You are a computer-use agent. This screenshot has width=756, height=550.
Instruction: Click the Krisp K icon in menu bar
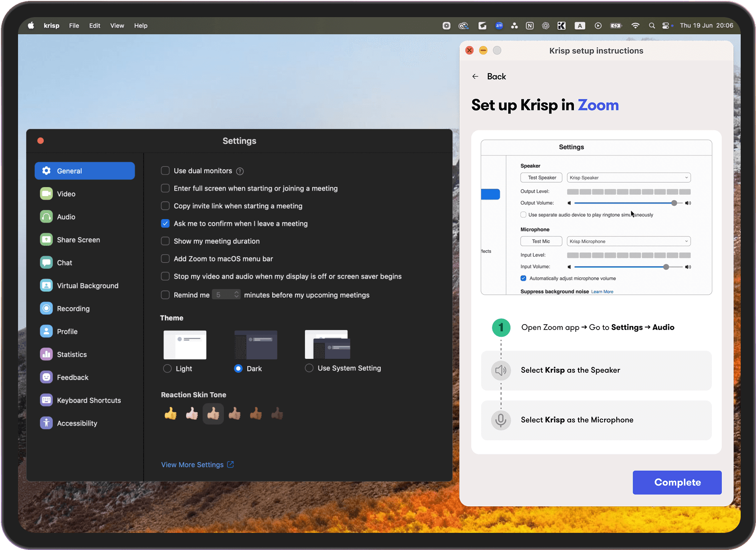click(561, 26)
